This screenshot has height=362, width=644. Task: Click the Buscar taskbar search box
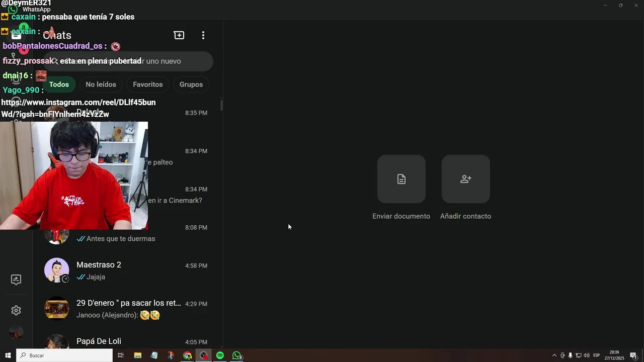pos(64,355)
